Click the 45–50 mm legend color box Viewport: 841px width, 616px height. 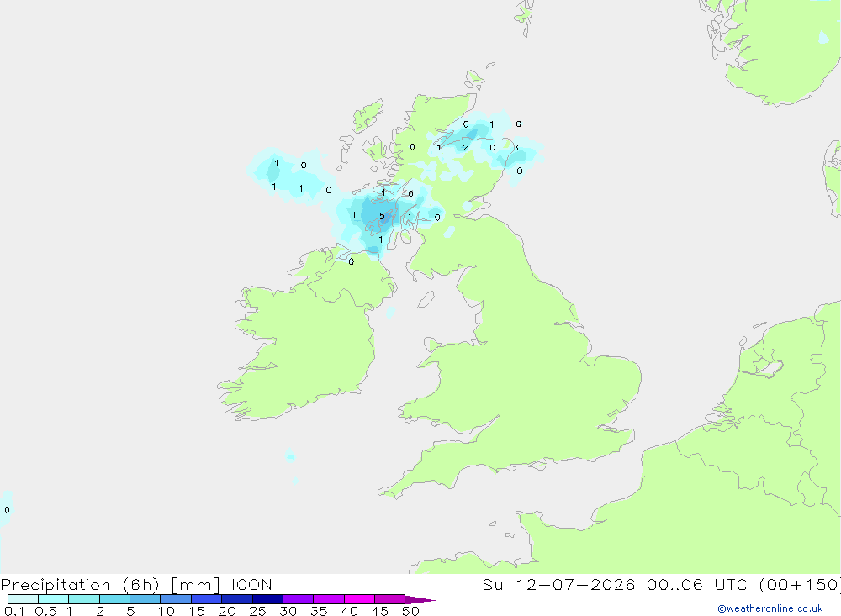tap(389, 599)
